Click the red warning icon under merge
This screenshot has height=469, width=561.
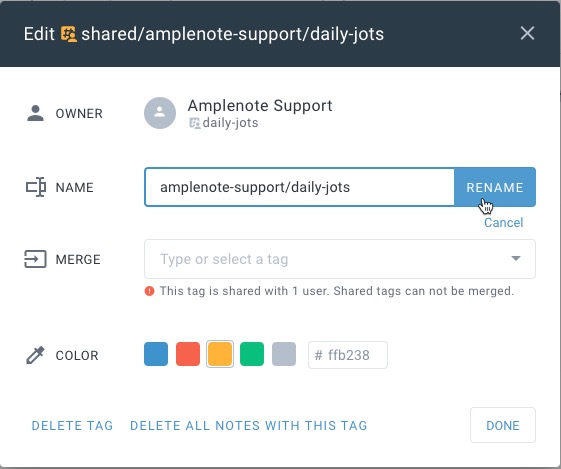tap(149, 291)
